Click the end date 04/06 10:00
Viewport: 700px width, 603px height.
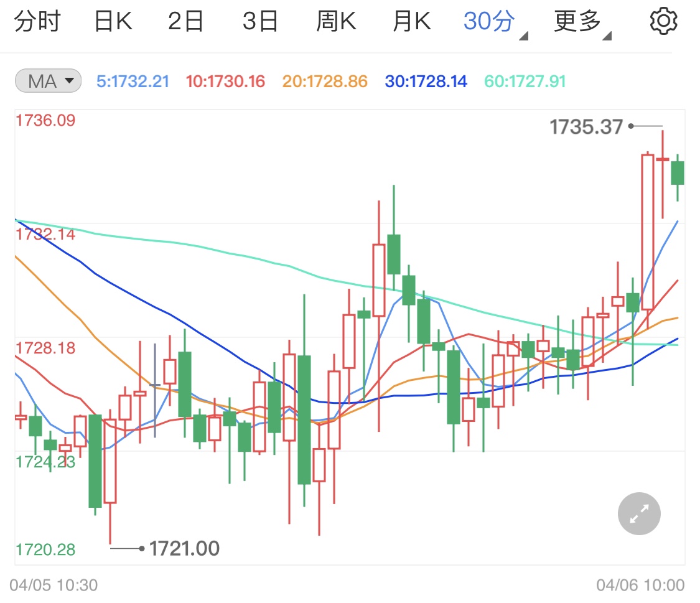point(640,585)
